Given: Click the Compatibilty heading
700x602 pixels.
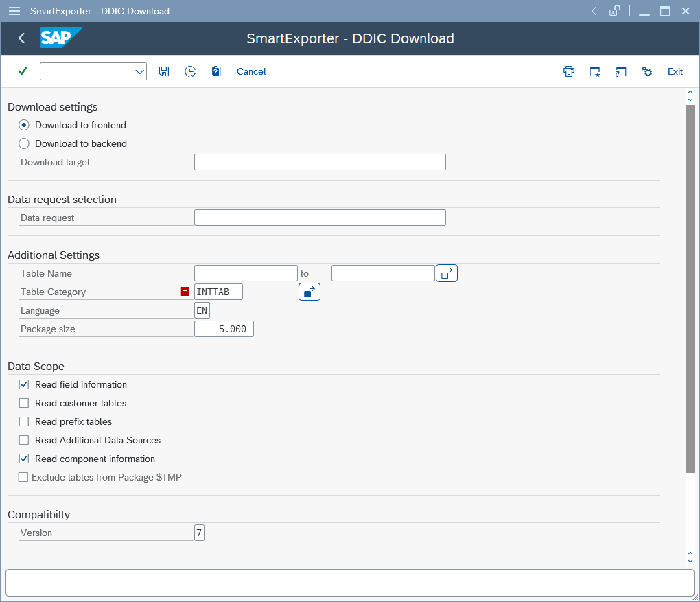Looking at the screenshot, I should [39, 514].
